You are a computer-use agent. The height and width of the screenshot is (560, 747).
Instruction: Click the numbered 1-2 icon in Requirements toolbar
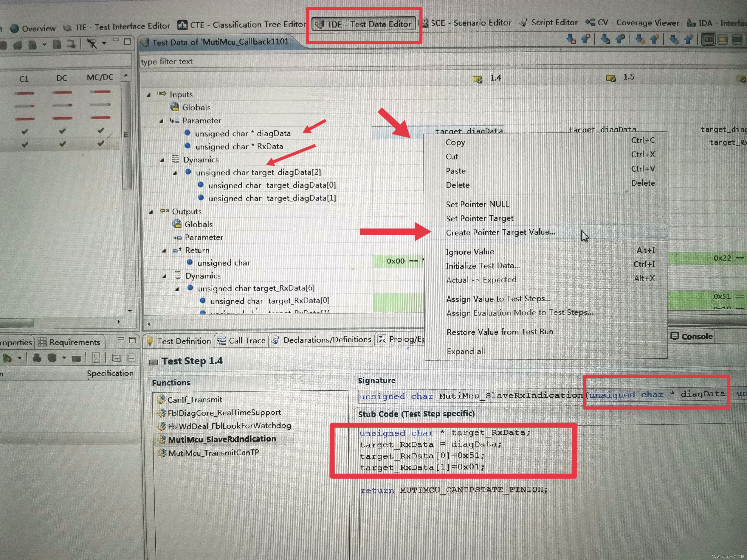click(x=96, y=358)
